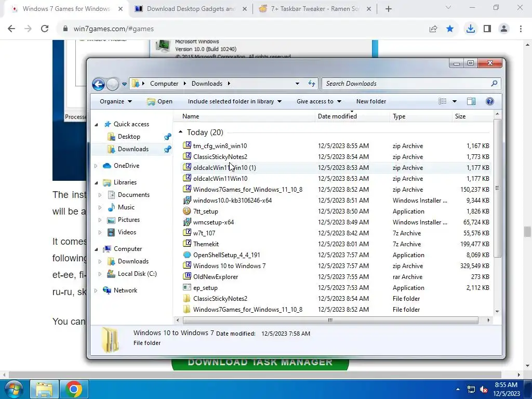Click the refresh button in address bar
This screenshot has width=532, height=399.
tap(312, 84)
